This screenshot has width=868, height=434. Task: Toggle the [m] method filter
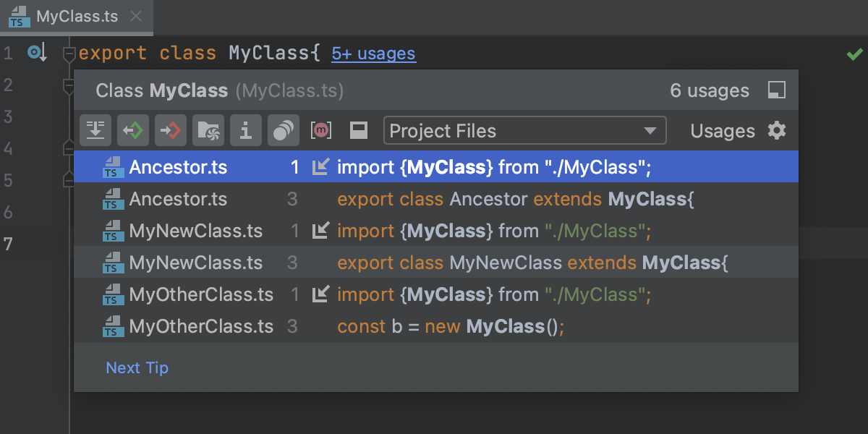[321, 129]
